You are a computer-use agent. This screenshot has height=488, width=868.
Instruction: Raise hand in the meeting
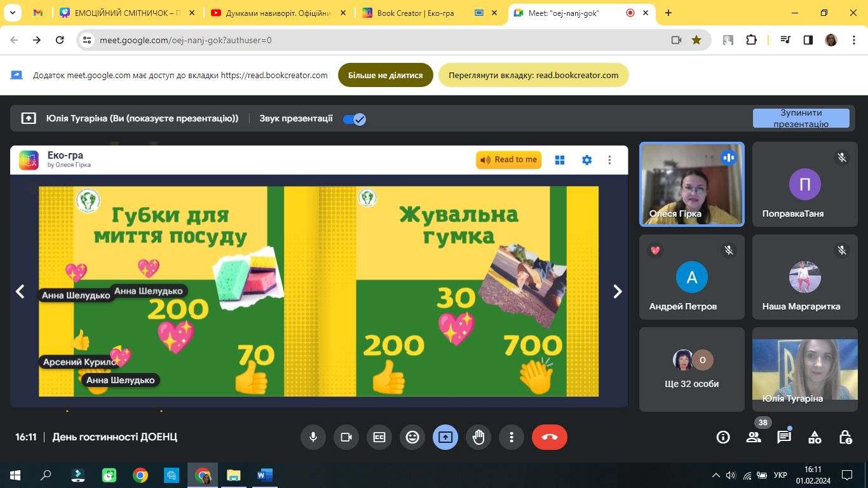pos(478,437)
